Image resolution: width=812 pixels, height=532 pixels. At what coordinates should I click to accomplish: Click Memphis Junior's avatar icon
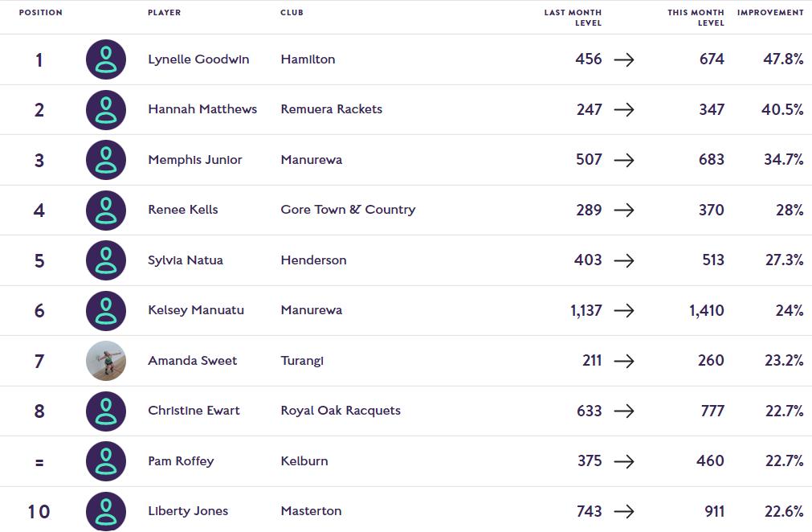point(106,160)
